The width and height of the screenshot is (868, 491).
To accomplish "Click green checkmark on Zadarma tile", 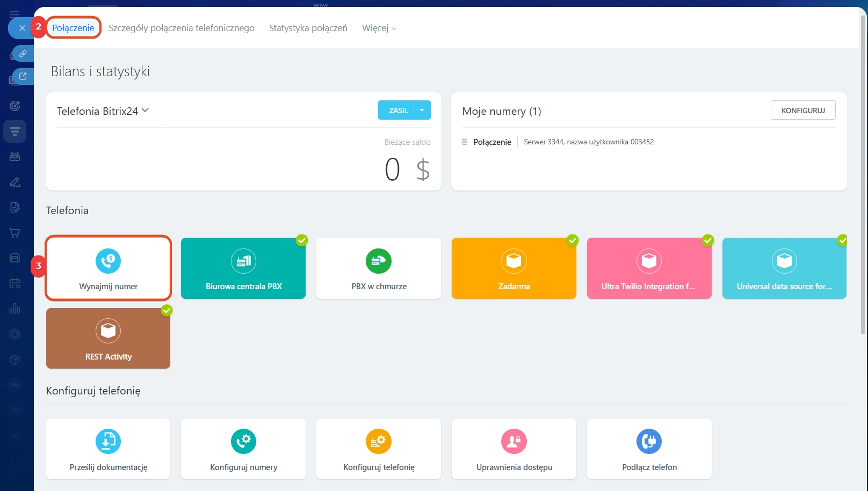I will click(x=573, y=240).
